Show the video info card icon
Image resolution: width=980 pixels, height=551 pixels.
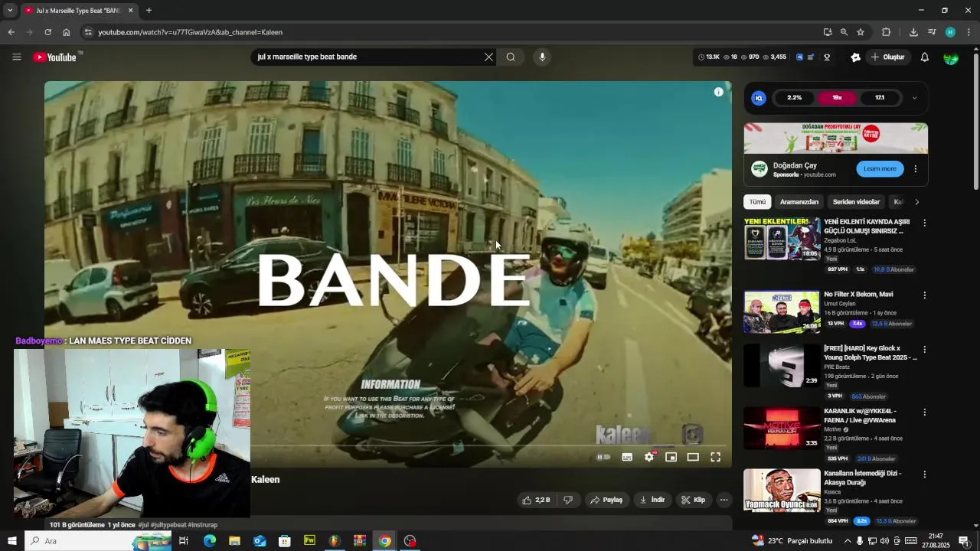coord(718,92)
